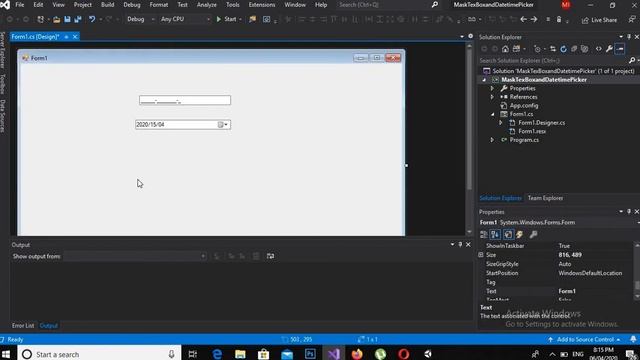The height and width of the screenshot is (360, 640).
Task: Expand the Properties tree node
Action: click(492, 89)
